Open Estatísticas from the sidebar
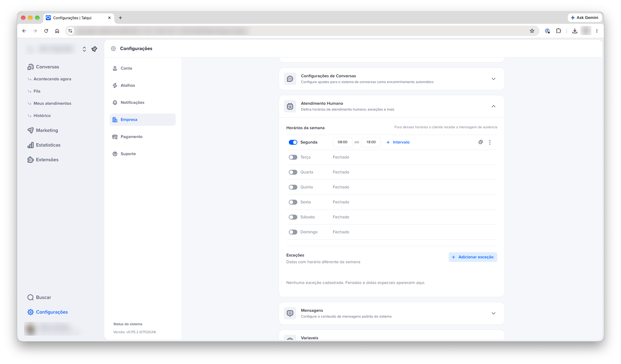621x364 pixels. pyautogui.click(x=44, y=145)
